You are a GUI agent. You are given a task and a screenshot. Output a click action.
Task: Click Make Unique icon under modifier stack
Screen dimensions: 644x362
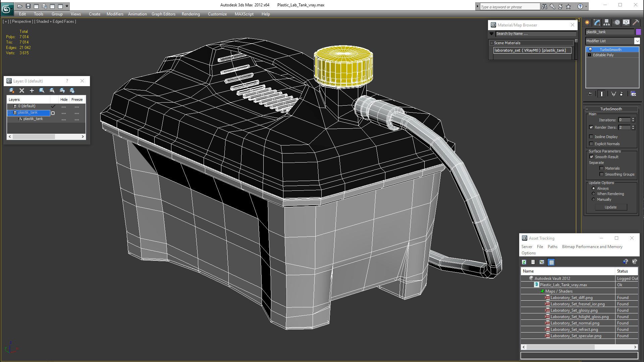coord(613,94)
